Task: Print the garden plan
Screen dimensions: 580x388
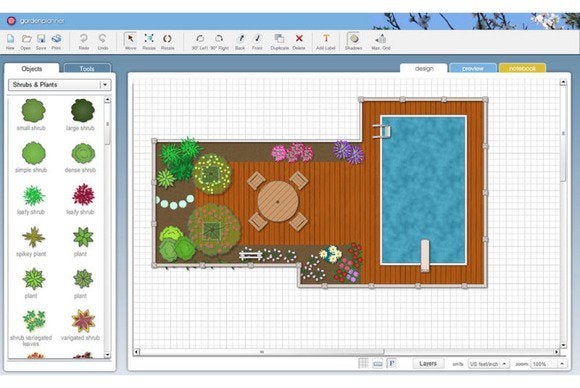Action: [56, 41]
